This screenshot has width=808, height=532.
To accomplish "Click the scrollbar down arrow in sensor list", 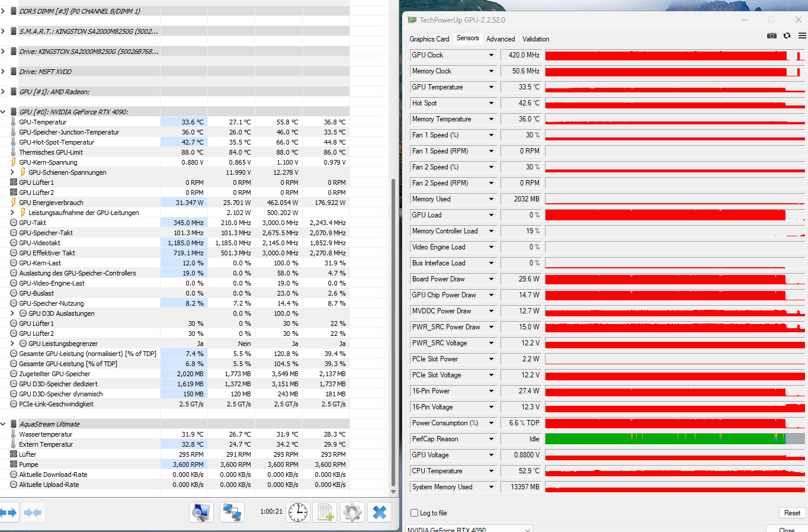I will click(x=393, y=492).
